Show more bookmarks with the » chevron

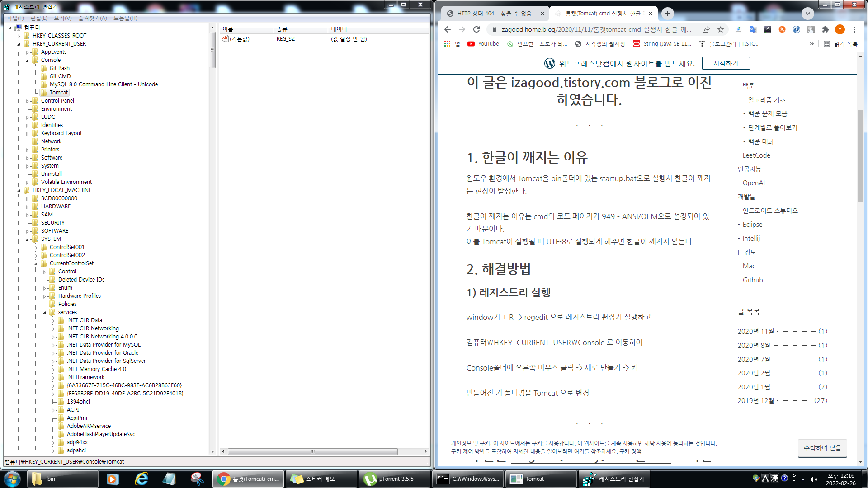click(x=812, y=44)
